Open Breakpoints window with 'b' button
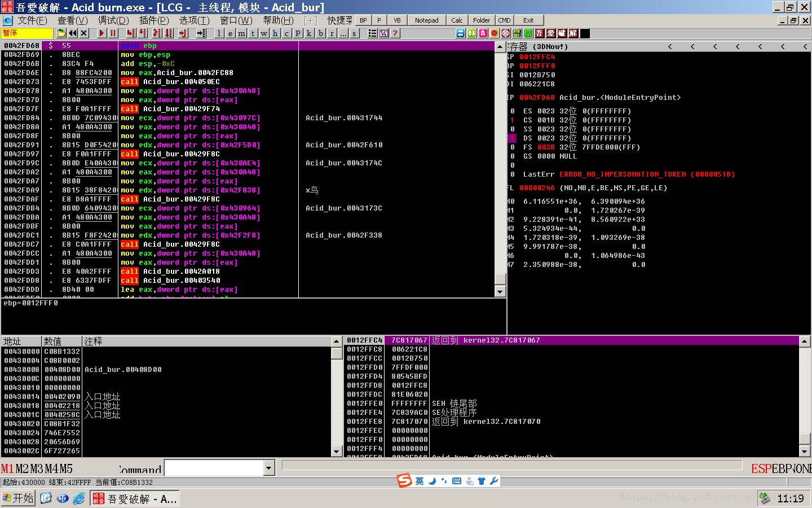Image resolution: width=812 pixels, height=508 pixels. pyautogui.click(x=320, y=33)
